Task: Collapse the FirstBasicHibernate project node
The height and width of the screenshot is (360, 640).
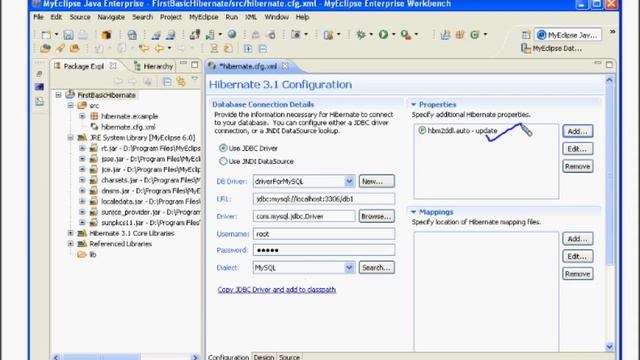Action: [58, 95]
